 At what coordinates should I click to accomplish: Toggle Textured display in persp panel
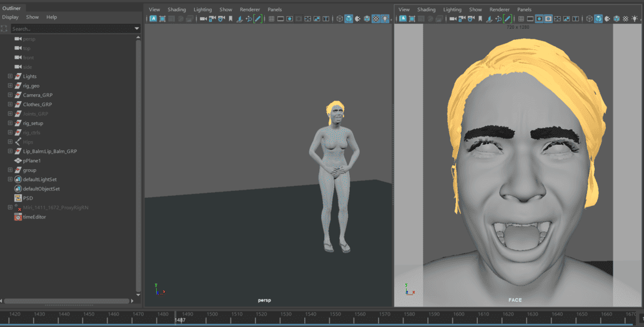375,19
